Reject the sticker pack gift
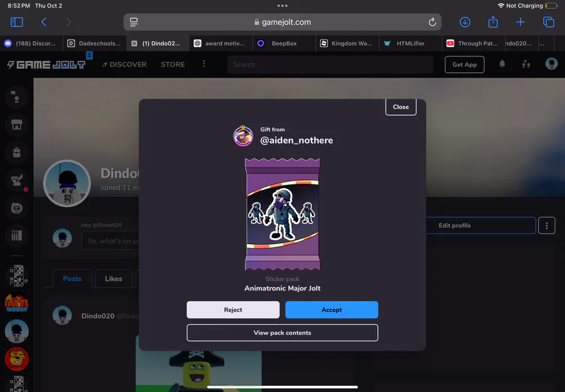This screenshot has height=392, width=565. (x=233, y=310)
